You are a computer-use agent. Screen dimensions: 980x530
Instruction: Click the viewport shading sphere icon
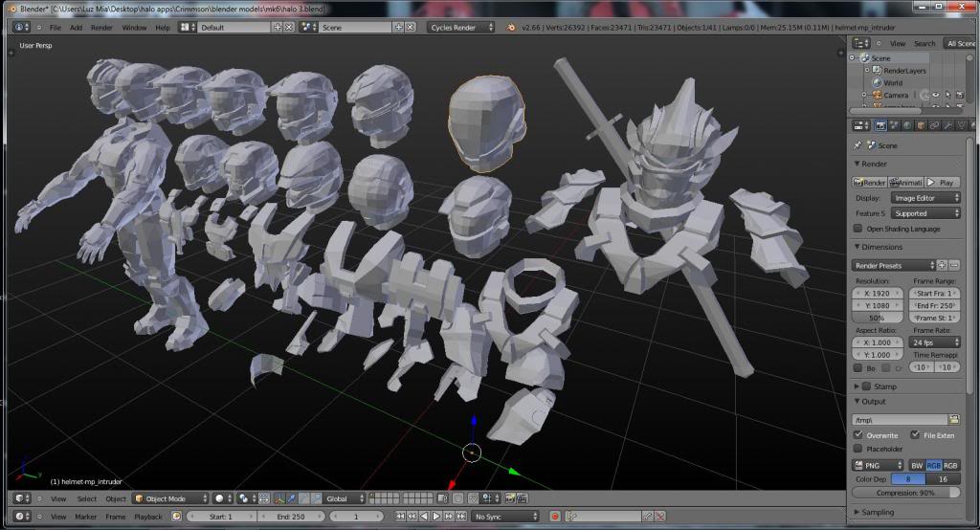[x=219, y=498]
